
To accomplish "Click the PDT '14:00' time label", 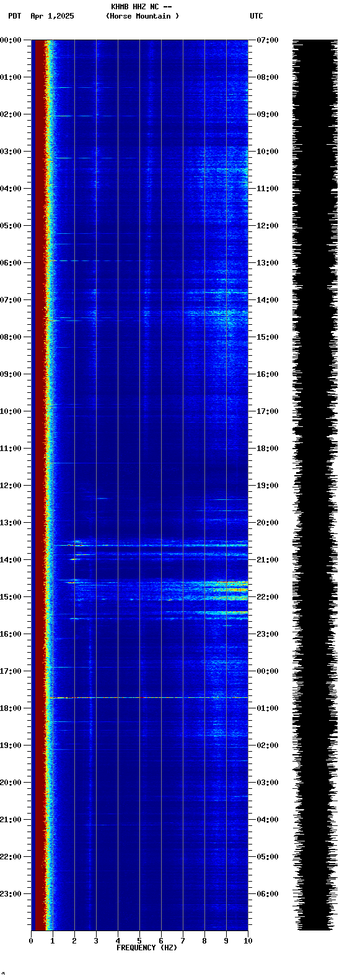I will pos(11,560).
